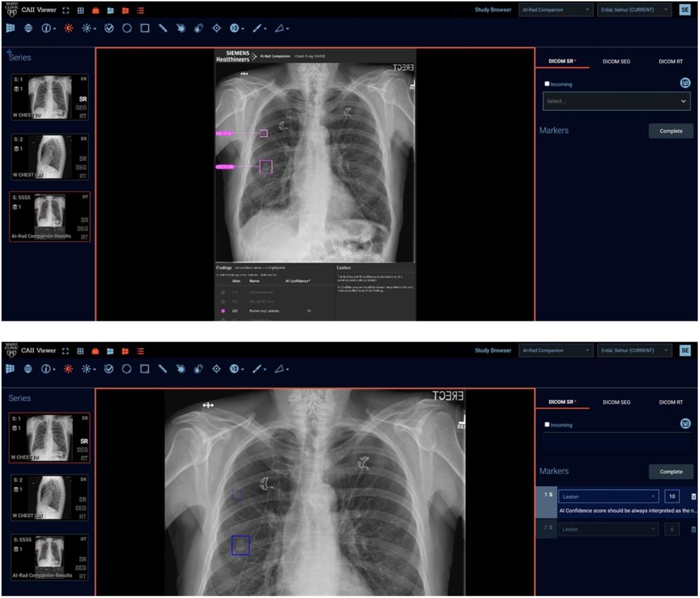Viewport: 700px width, 598px height.
Task: Open Lesion dropdown for marker 1 S
Action: [608, 497]
